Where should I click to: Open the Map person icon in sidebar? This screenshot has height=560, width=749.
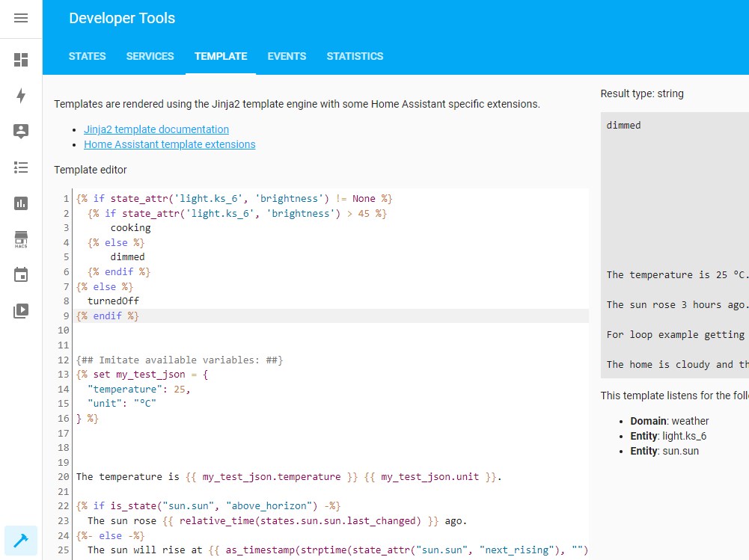click(x=20, y=132)
